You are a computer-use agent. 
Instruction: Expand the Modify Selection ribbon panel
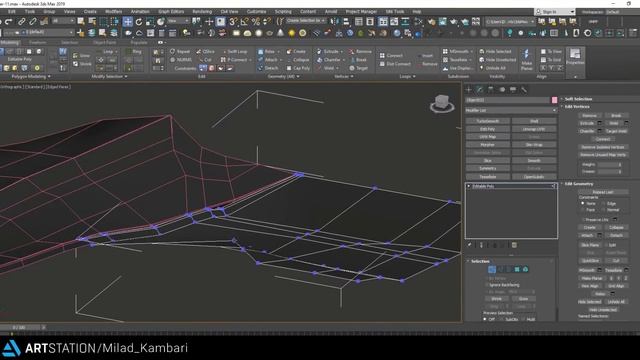(x=109, y=76)
